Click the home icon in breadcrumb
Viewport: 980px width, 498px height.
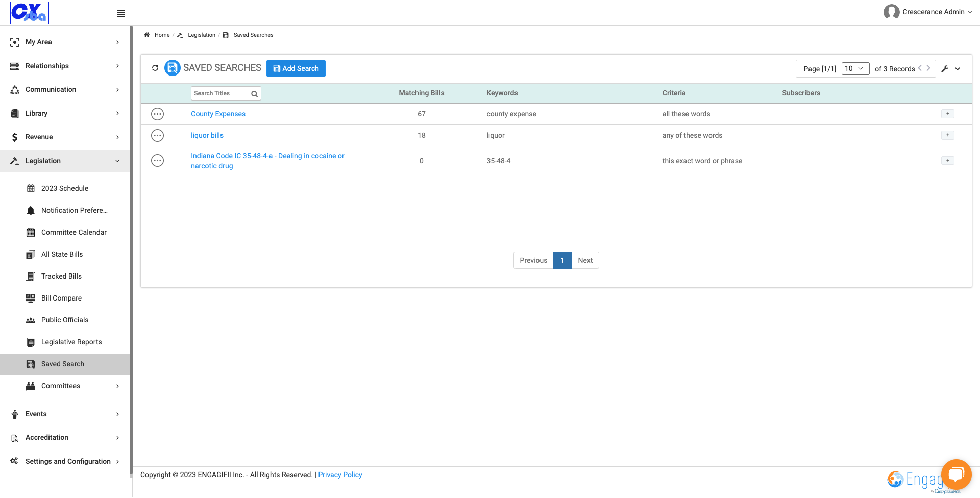147,35
